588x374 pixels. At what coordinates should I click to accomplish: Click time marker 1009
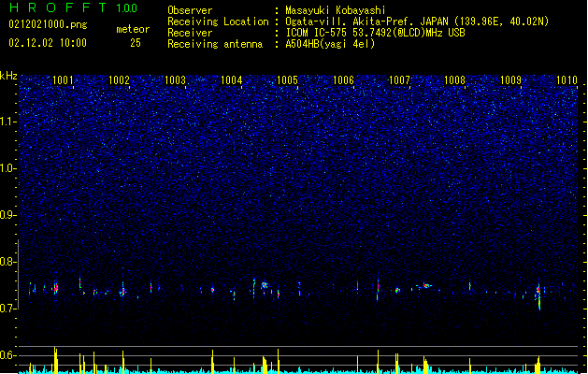pos(510,80)
